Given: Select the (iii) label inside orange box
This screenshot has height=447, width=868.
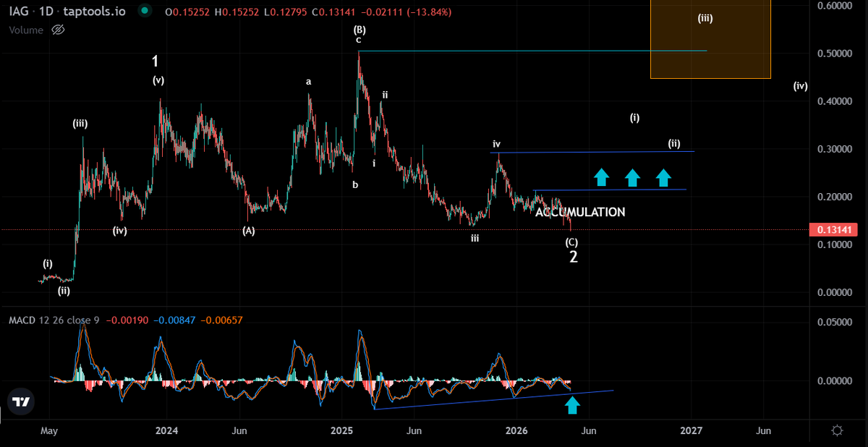Looking at the screenshot, I should 706,18.
